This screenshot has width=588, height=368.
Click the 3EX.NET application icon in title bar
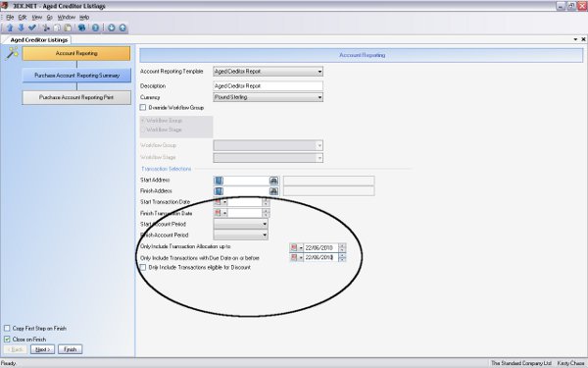pyautogui.click(x=5, y=6)
